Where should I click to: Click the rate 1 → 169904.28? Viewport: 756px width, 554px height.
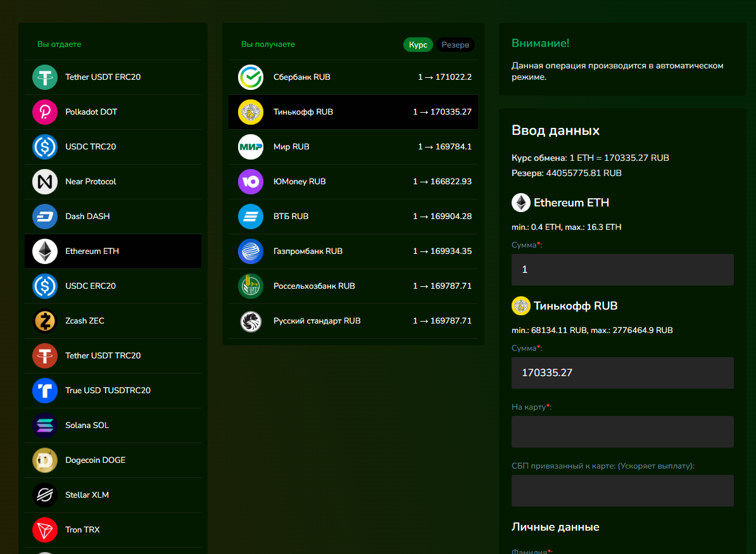click(x=442, y=217)
